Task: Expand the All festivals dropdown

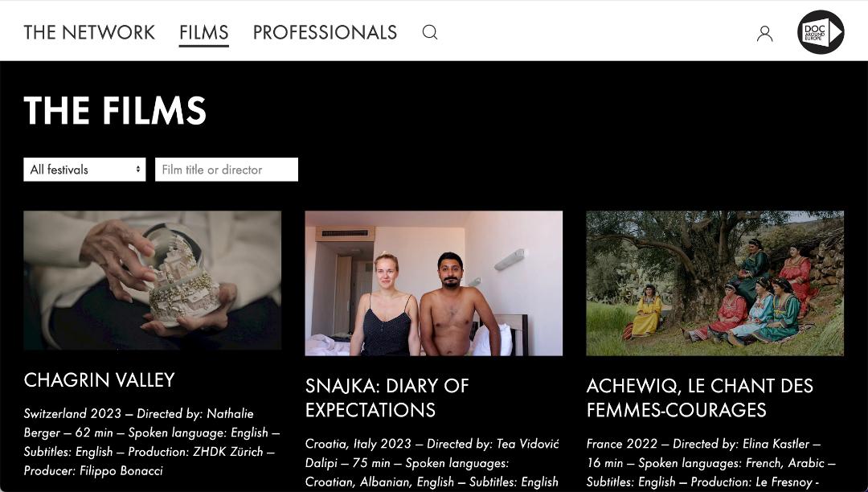Action: pyautogui.click(x=84, y=170)
